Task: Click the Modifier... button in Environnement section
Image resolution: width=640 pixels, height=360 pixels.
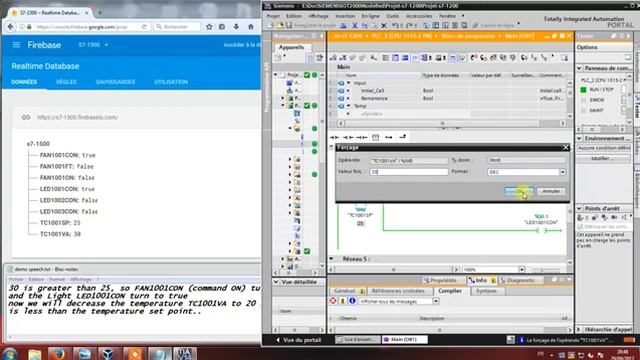Action: click(x=603, y=158)
